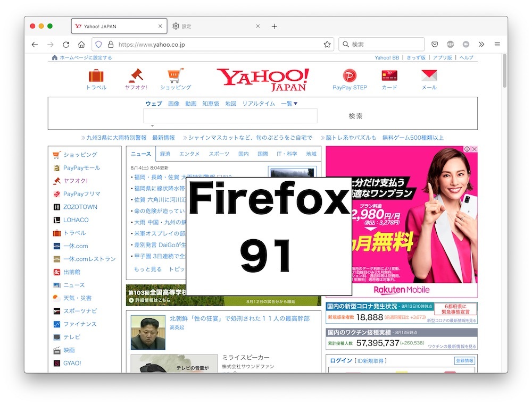Open the エンタメ news tab
The width and height of the screenshot is (532, 405).
[189, 154]
